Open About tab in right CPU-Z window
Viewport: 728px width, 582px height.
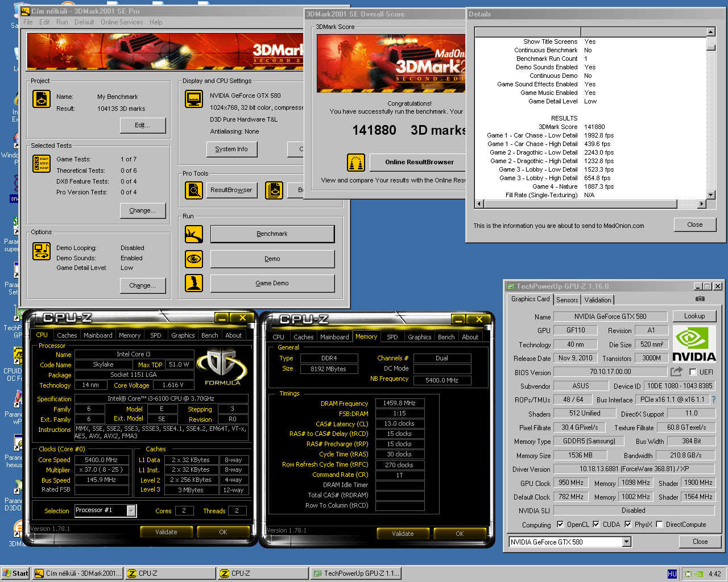470,337
